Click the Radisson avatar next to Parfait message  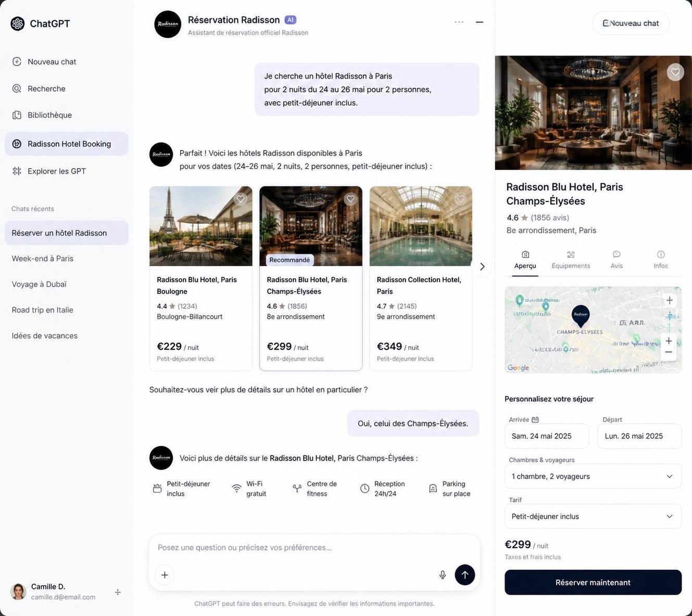161,155
